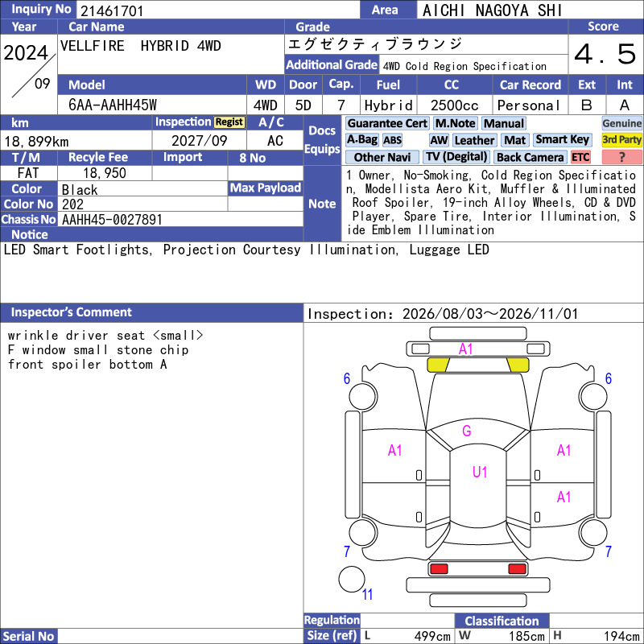
Task: Click the Back Camera badge
Action: click(x=530, y=157)
